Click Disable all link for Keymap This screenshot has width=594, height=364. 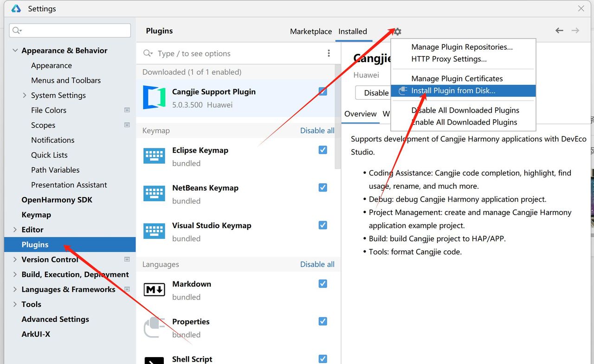317,131
